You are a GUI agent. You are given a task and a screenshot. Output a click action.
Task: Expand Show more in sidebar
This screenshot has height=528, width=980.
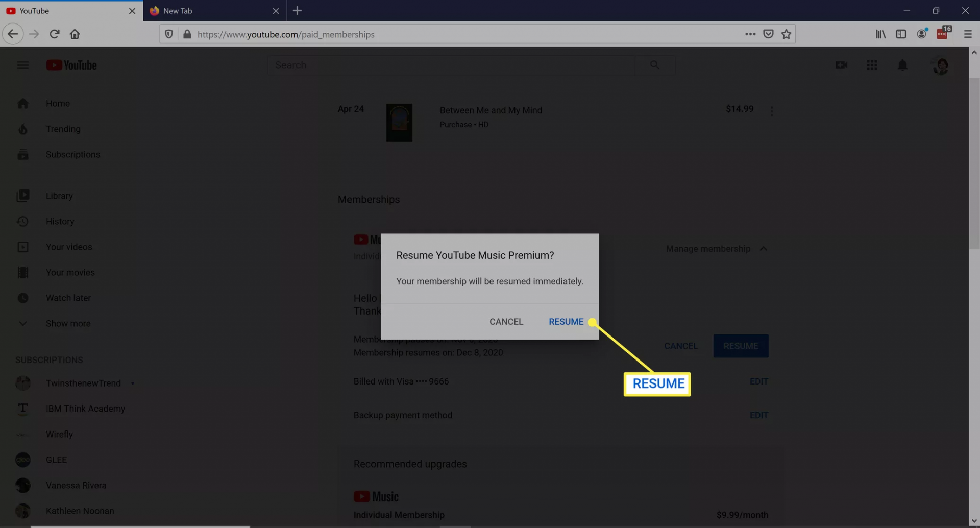click(x=68, y=323)
